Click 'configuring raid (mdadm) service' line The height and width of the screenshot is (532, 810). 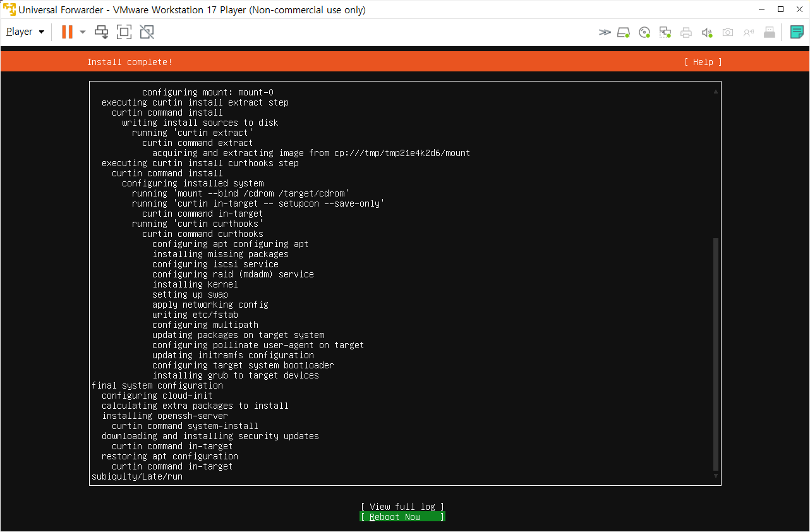point(233,274)
